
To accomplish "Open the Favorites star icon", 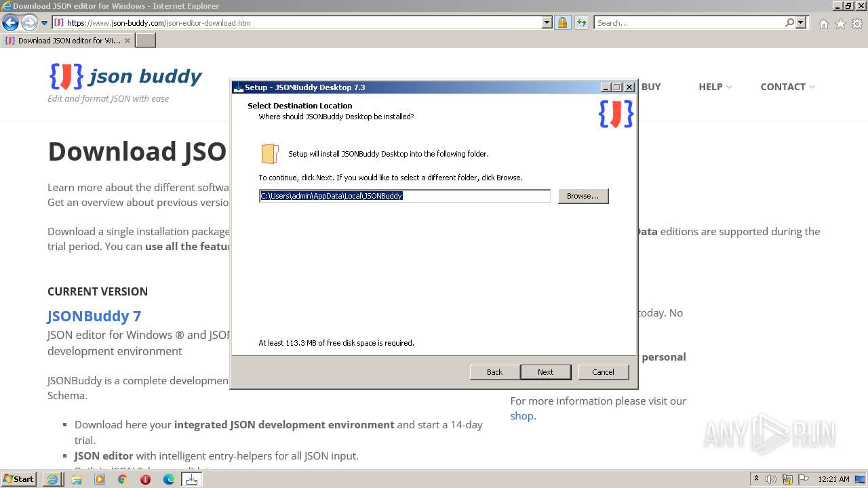I will click(840, 23).
